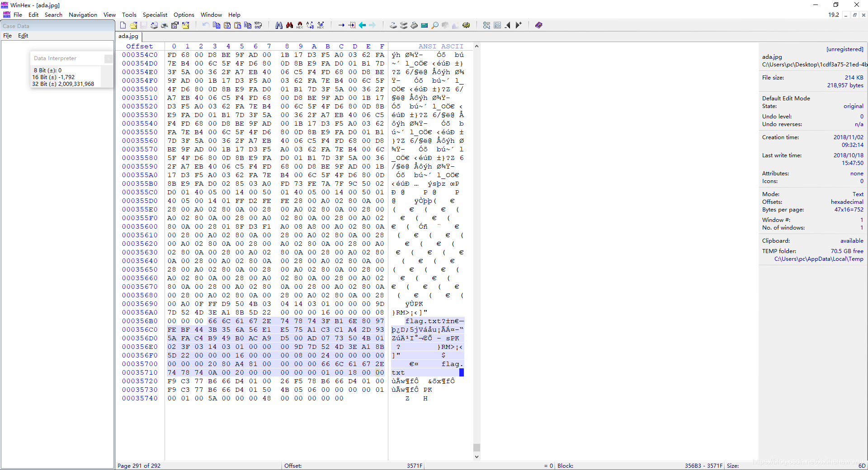Image resolution: width=868 pixels, height=470 pixels.
Task: Click the TEMP folder path
Action: coord(819,259)
